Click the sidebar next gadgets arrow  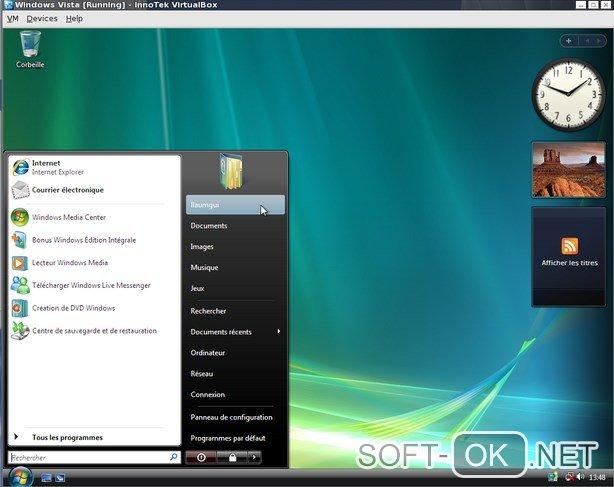click(598, 41)
